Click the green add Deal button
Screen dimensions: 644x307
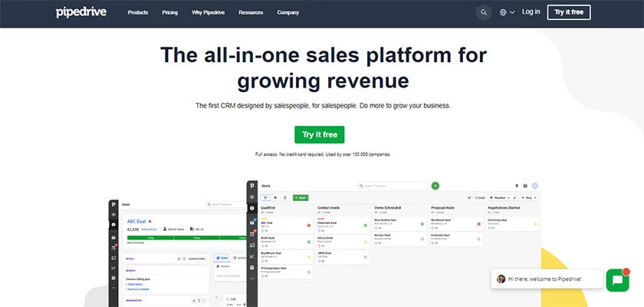tap(301, 198)
